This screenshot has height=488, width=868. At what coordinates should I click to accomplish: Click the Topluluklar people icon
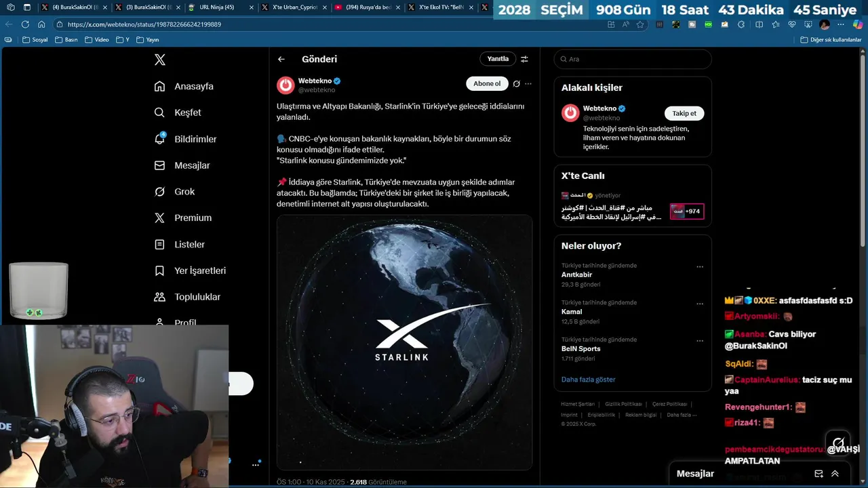pyautogui.click(x=159, y=297)
